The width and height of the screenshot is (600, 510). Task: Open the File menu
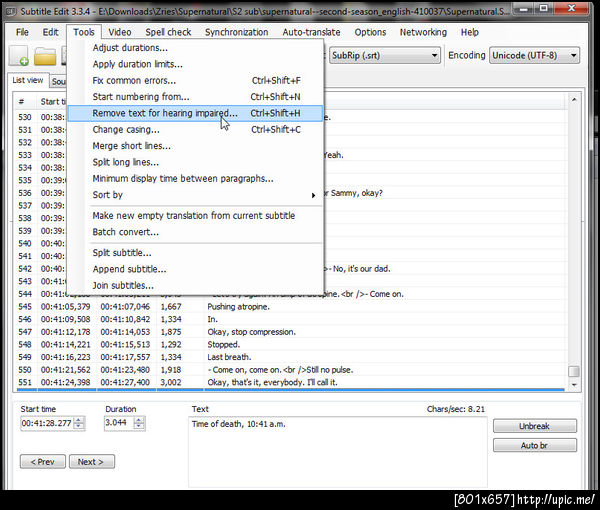pos(22,32)
